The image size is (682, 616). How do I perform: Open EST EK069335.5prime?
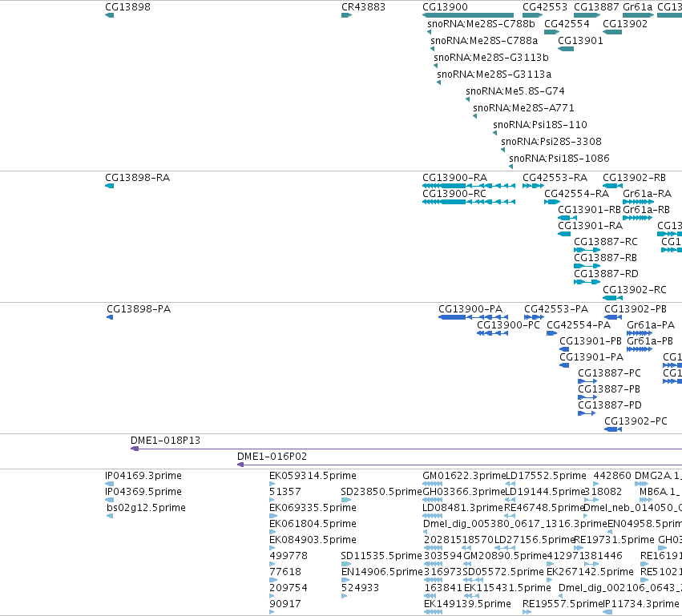[313, 508]
